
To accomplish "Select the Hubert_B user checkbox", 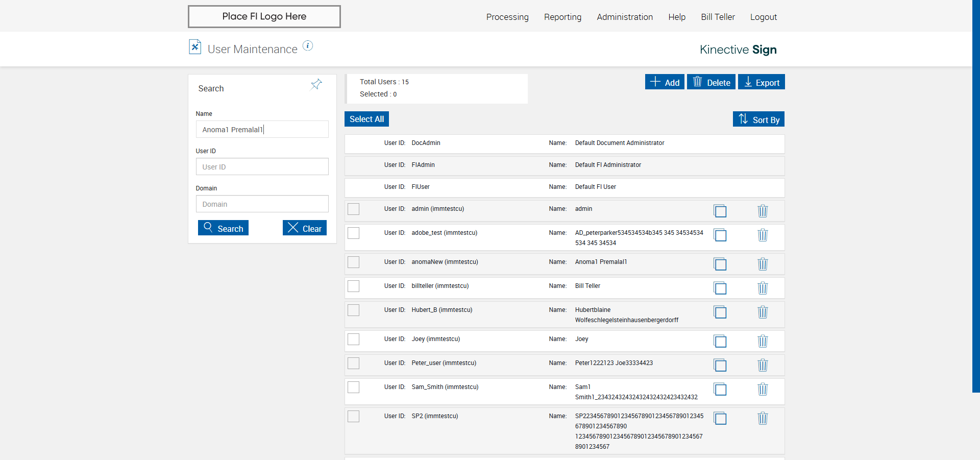I will tap(353, 310).
